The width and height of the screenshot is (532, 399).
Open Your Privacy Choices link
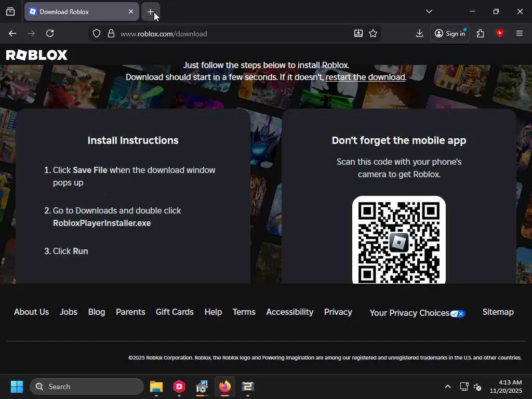[x=417, y=313]
